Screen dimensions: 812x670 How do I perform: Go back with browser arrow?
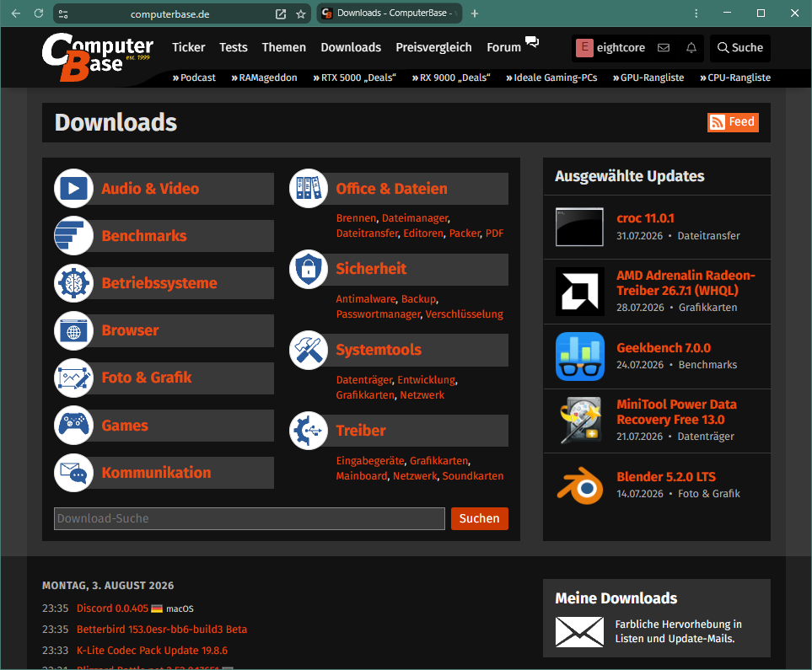pyautogui.click(x=16, y=13)
